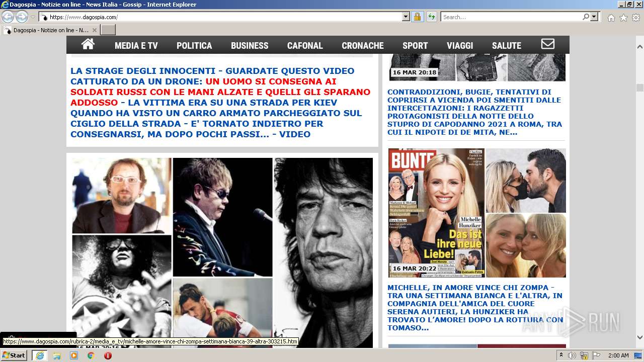Viewport: 644px width, 362px height.
Task: Open the media player taskbar icon
Action: click(x=74, y=355)
